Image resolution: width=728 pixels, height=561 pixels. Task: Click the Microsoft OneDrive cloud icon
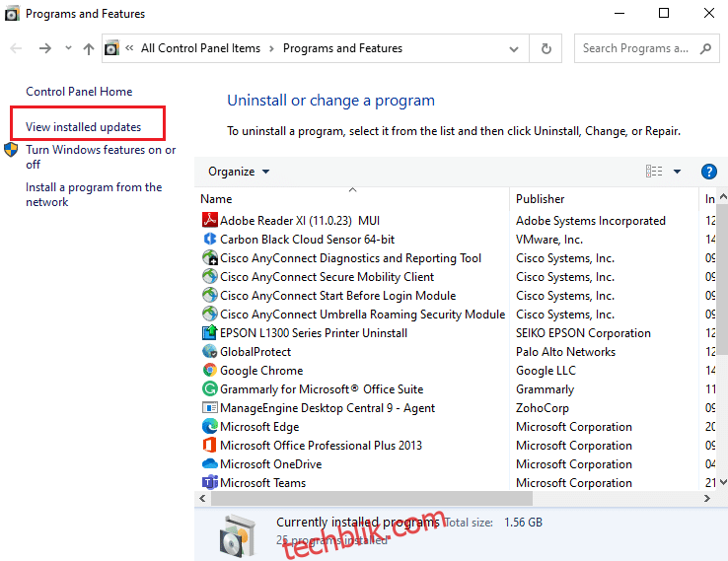(x=210, y=463)
